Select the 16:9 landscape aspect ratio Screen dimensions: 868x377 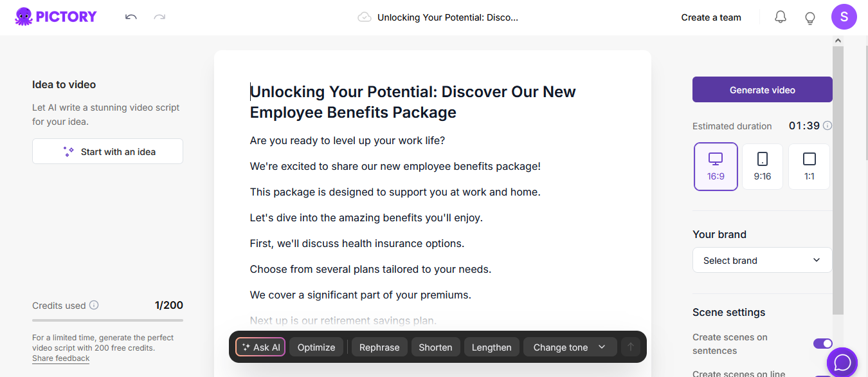(716, 167)
